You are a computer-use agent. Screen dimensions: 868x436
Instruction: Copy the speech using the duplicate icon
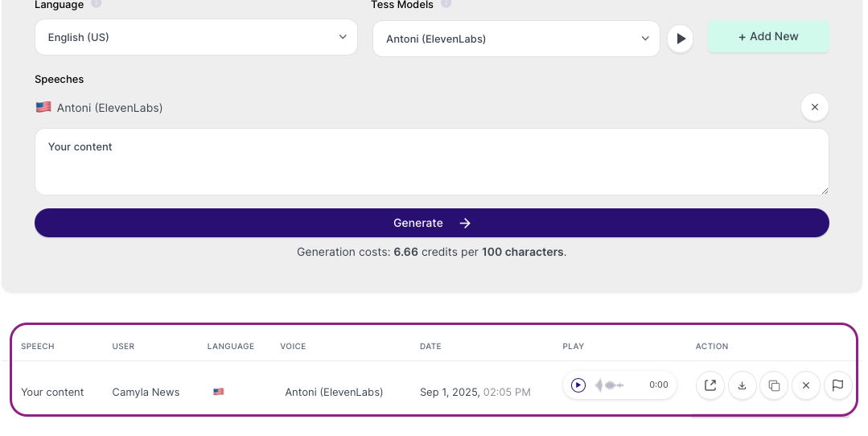click(774, 385)
